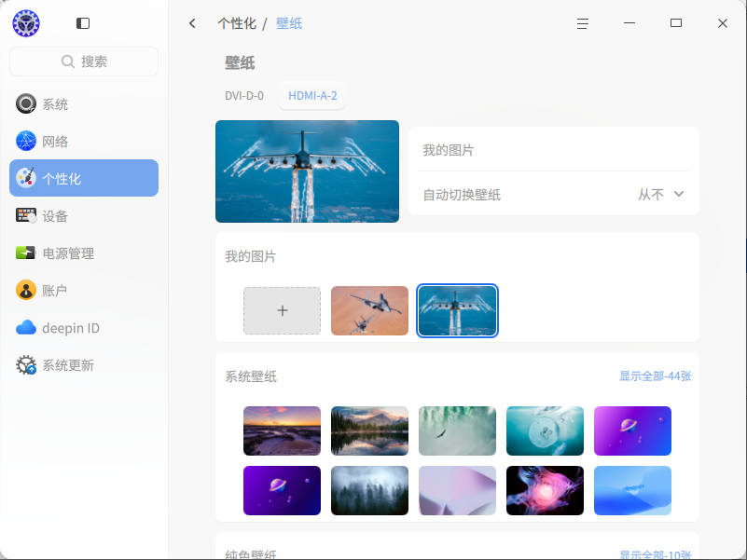Open 网络 settings via globe icon
Image resolution: width=747 pixels, height=560 pixels.
26,141
